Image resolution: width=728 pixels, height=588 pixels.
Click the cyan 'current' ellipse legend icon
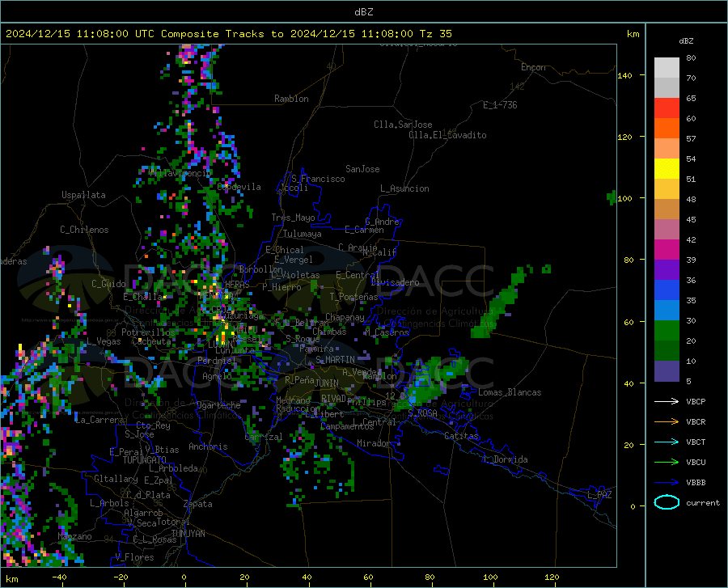667,502
